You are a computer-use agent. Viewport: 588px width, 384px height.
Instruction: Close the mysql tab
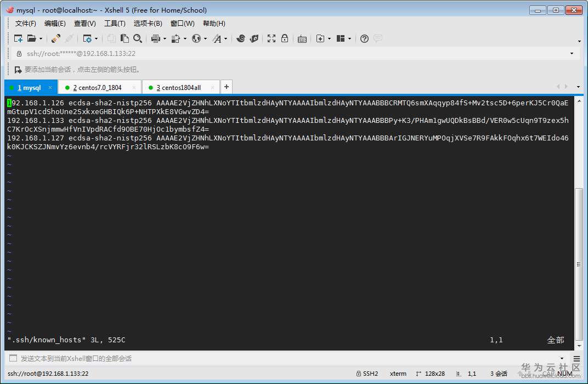pyautogui.click(x=50, y=87)
